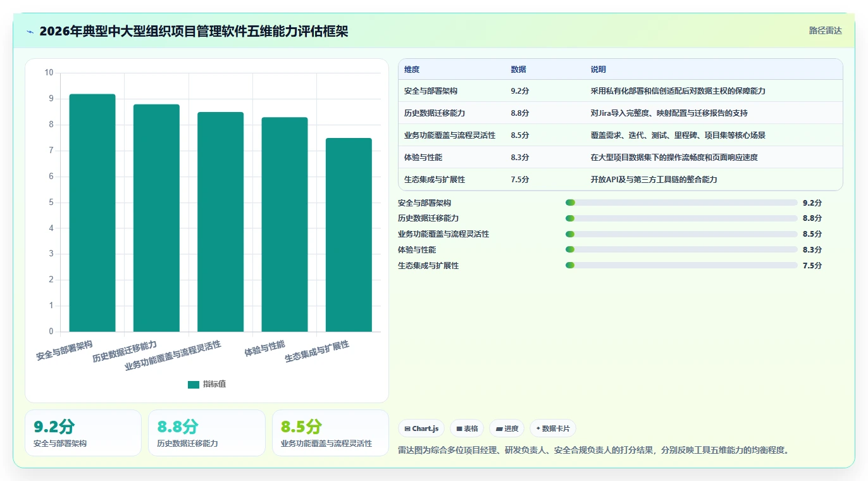
Task: Toggle the 指标值 legend swatch
Action: (x=194, y=385)
